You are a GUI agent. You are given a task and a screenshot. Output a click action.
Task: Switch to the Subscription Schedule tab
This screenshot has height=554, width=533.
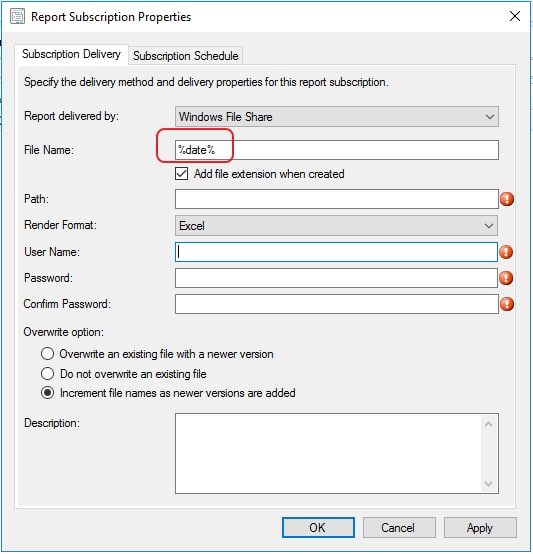(186, 56)
